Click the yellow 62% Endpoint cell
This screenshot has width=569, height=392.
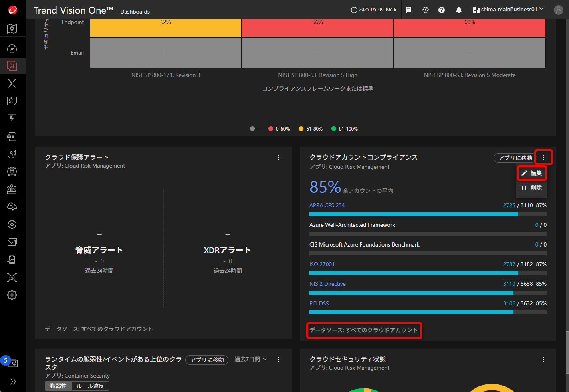[165, 28]
